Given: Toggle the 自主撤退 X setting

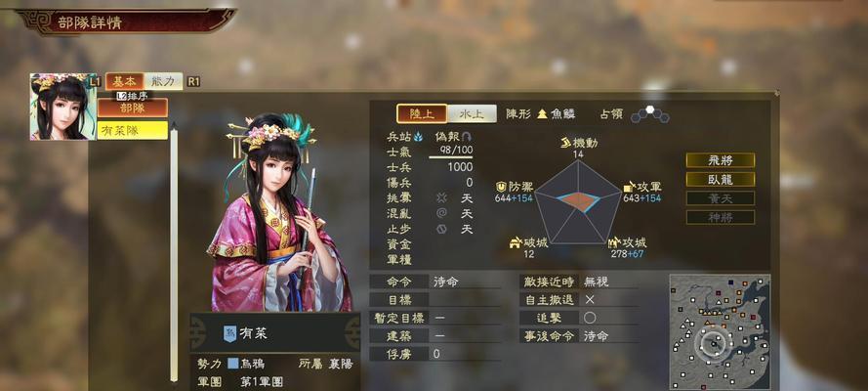Looking at the screenshot, I should tap(590, 300).
